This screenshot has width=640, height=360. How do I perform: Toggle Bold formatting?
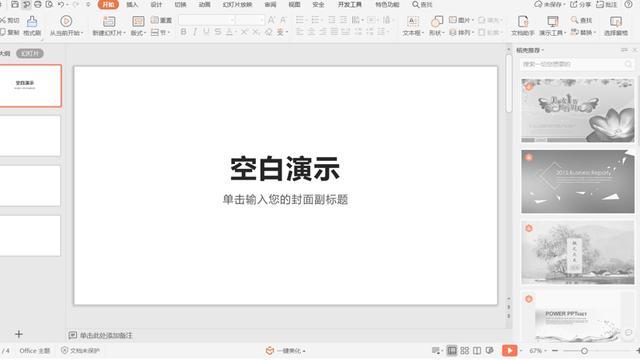[x=184, y=31]
